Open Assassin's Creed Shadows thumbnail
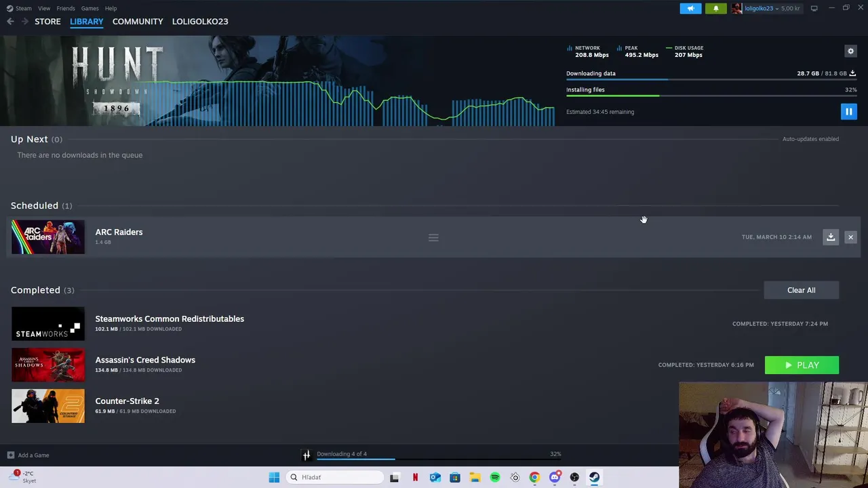This screenshot has width=868, height=488. coord(48,365)
